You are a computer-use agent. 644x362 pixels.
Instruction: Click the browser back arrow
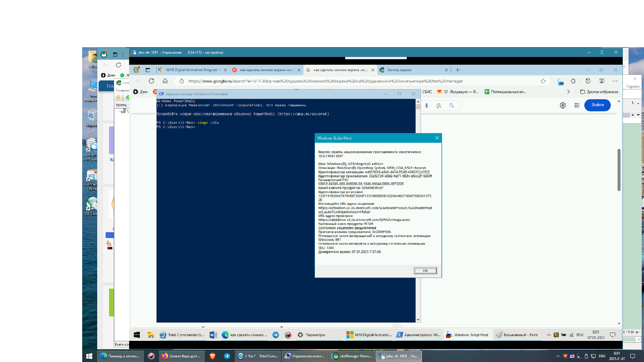point(138,81)
